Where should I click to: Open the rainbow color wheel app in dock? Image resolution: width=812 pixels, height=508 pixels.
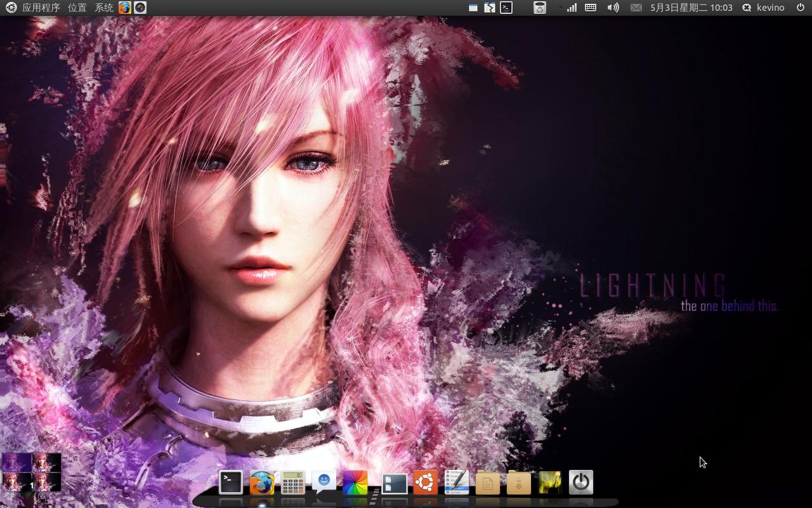coord(355,483)
